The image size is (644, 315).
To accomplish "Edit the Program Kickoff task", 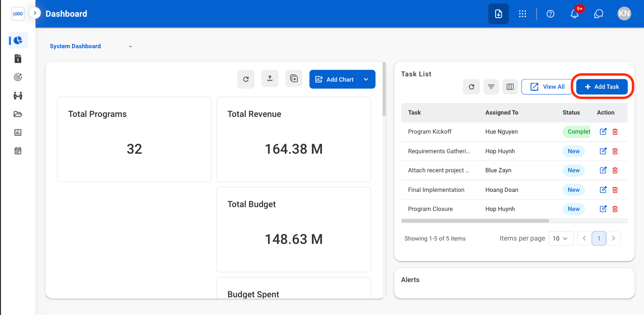I will tap(603, 132).
